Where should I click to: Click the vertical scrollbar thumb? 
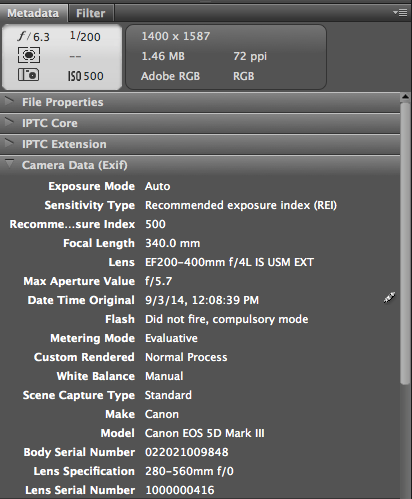click(x=405, y=243)
